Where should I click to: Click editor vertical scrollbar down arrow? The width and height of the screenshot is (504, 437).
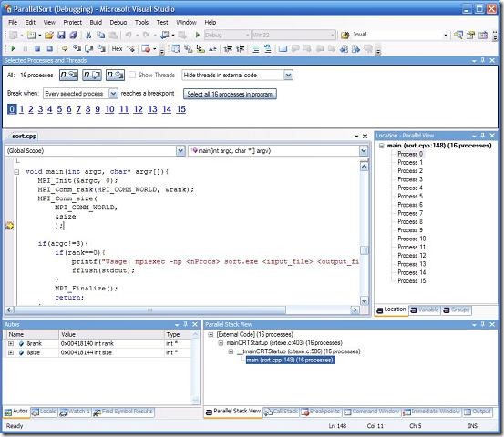click(364, 300)
